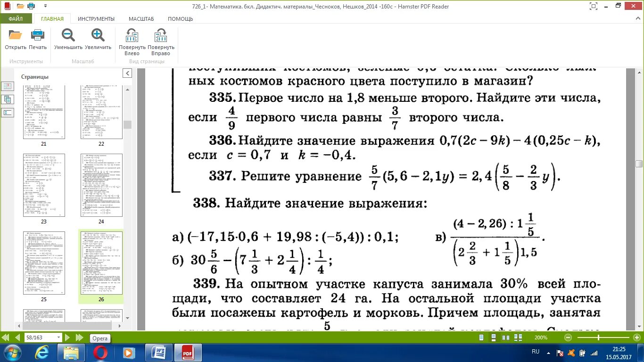Screen dimensions: 644x362
Task: Click quick access print icon in title bar
Action: pyautogui.click(x=31, y=6)
